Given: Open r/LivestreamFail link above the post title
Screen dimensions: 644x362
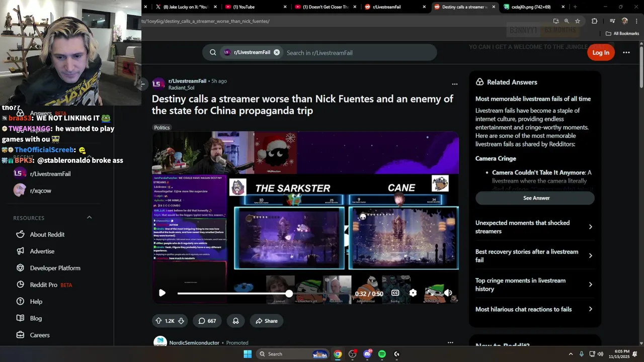Looking at the screenshot, I should (187, 81).
